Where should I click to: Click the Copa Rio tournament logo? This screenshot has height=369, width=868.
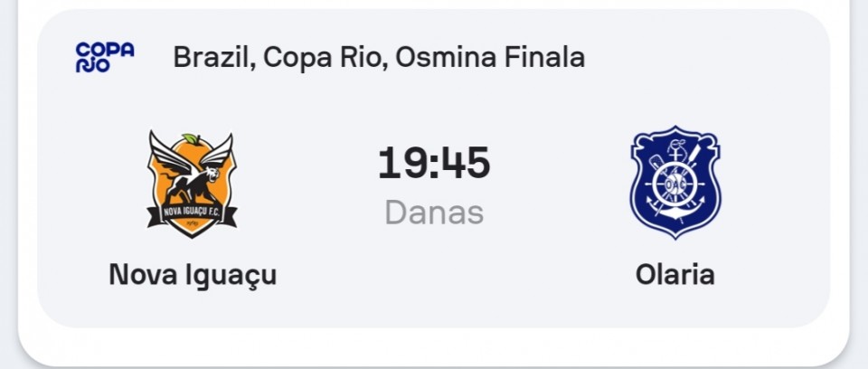105,57
